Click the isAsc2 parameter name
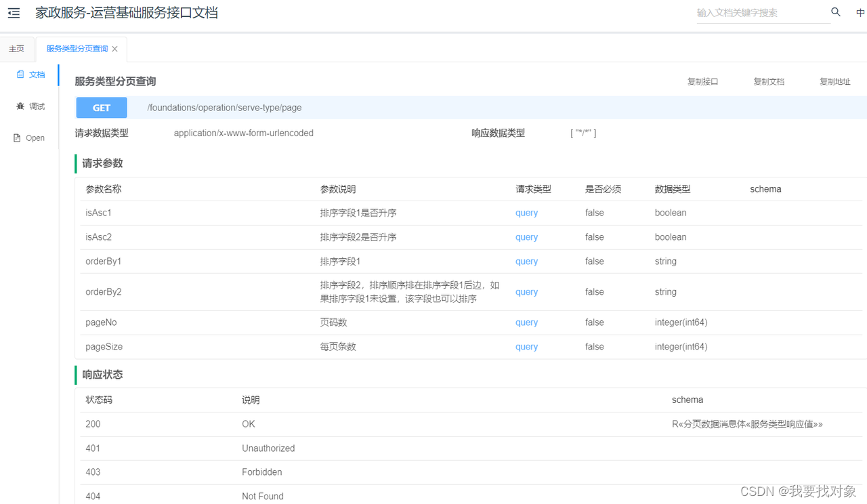867x504 pixels. (x=98, y=237)
